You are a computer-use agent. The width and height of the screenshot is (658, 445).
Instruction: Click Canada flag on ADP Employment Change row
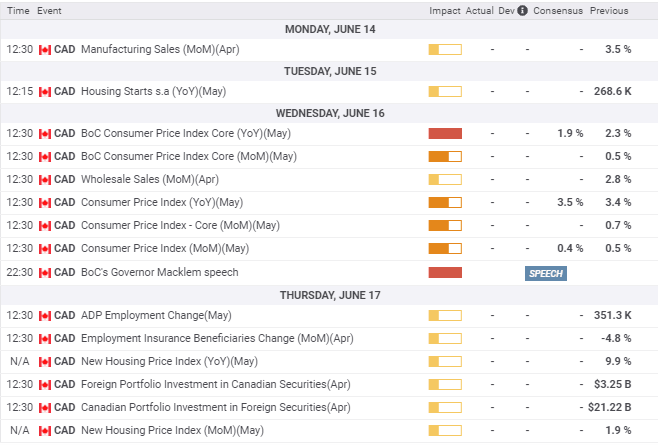click(44, 315)
